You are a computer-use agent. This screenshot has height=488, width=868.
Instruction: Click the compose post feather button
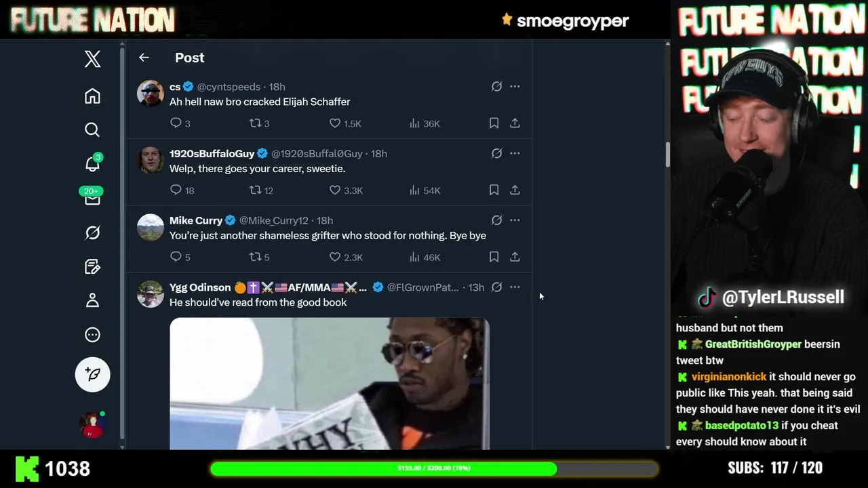click(93, 374)
